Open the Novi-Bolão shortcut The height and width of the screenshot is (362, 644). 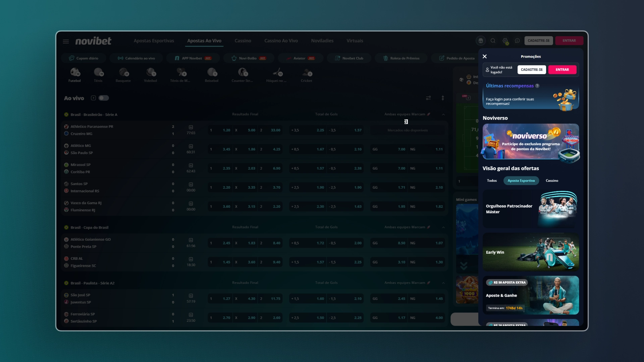[x=249, y=58]
